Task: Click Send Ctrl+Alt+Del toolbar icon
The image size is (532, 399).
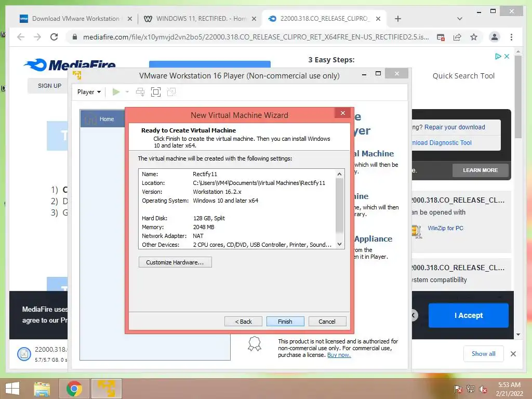Action: pyautogui.click(x=140, y=92)
